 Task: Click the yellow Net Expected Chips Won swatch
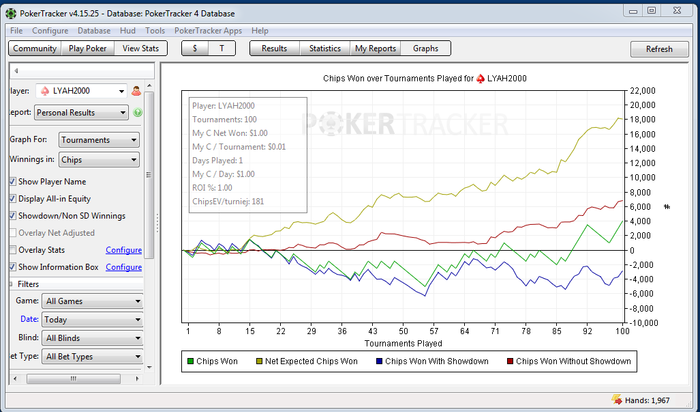259,361
